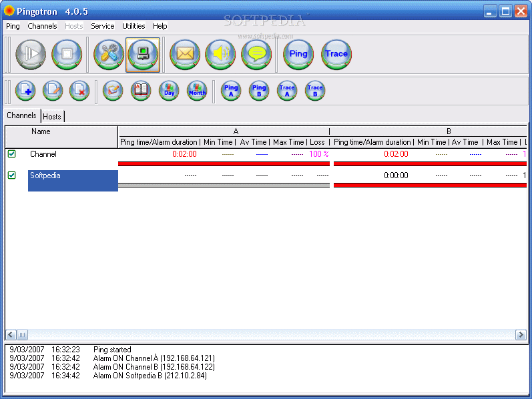Click Softpedia B duration 0:00:00

396,175
